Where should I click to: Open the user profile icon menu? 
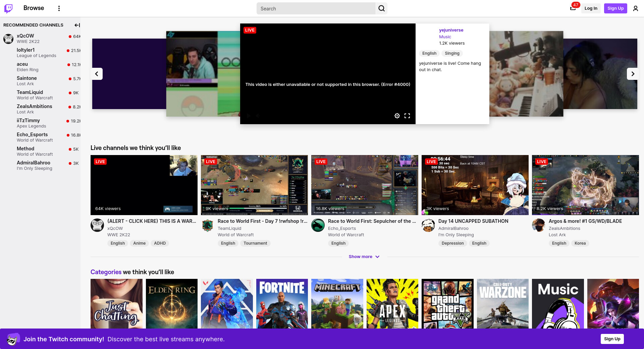point(635,8)
